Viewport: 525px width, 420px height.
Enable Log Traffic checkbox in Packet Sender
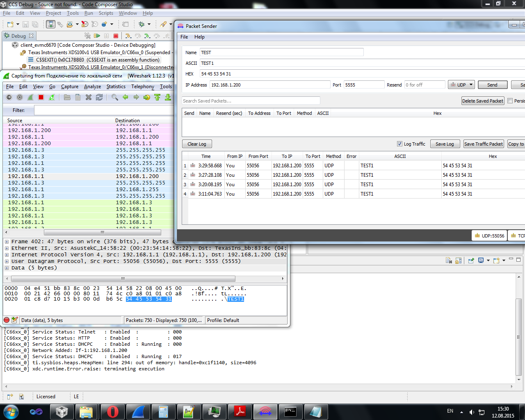coord(399,144)
